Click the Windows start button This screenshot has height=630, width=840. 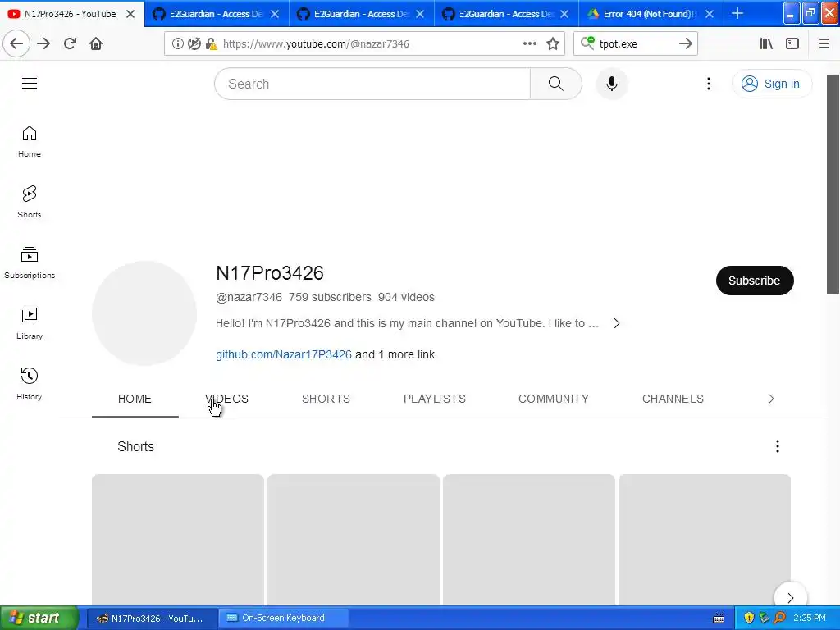point(39,618)
